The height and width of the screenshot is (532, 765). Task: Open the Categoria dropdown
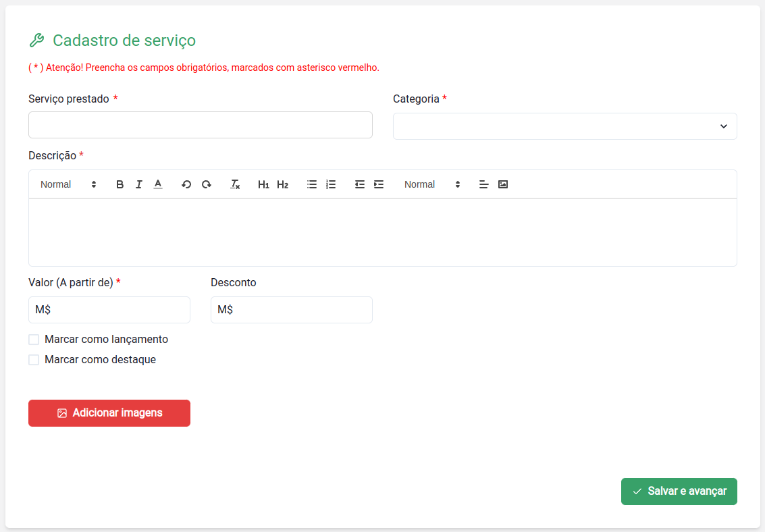coord(564,126)
